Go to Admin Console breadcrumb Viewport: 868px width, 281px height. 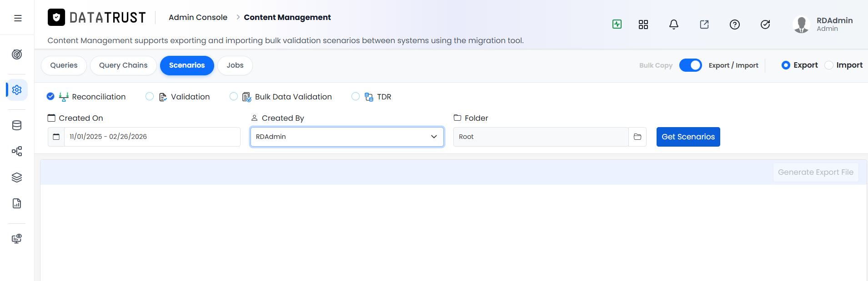pos(198,17)
